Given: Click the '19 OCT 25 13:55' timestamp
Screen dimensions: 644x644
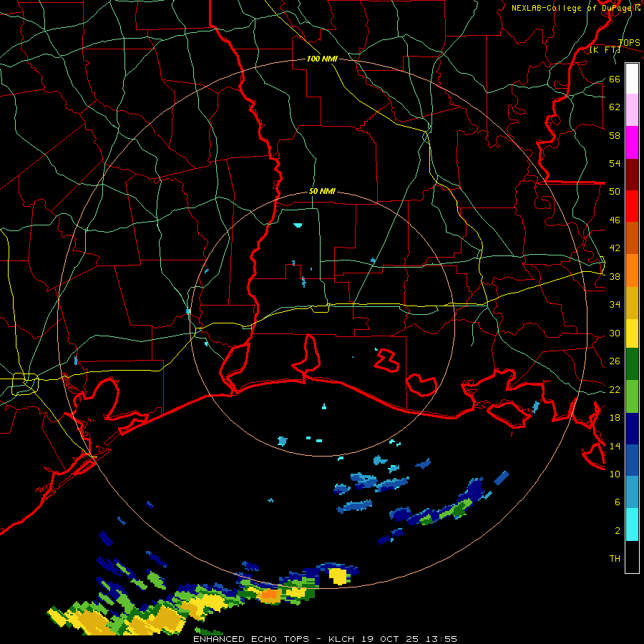Looking at the screenshot, I should tap(409, 639).
